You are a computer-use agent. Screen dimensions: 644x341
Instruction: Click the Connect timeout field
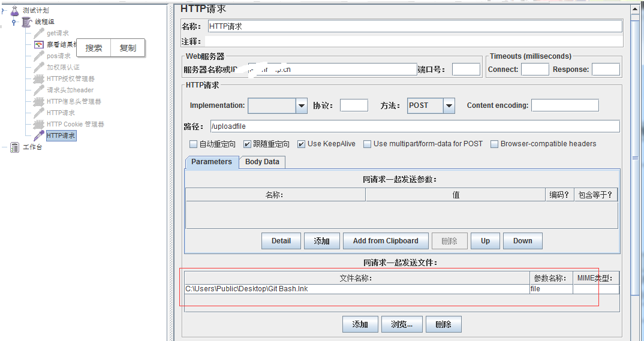pos(535,70)
